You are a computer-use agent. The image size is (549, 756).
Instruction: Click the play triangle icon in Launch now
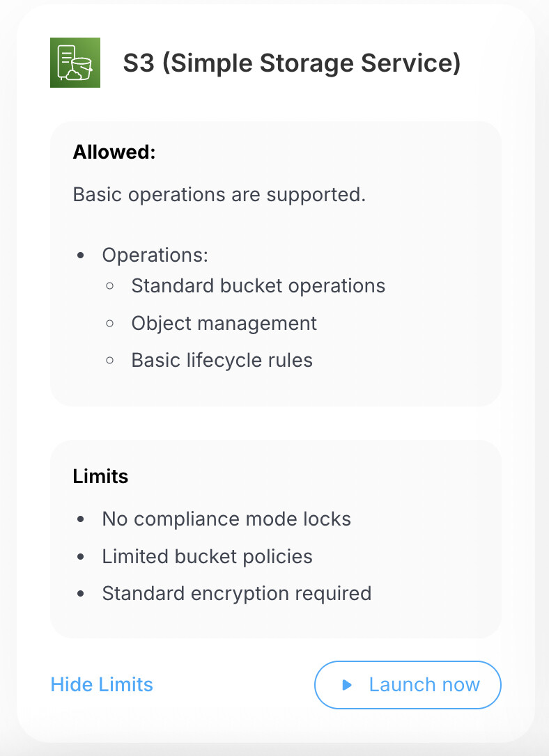[346, 684]
